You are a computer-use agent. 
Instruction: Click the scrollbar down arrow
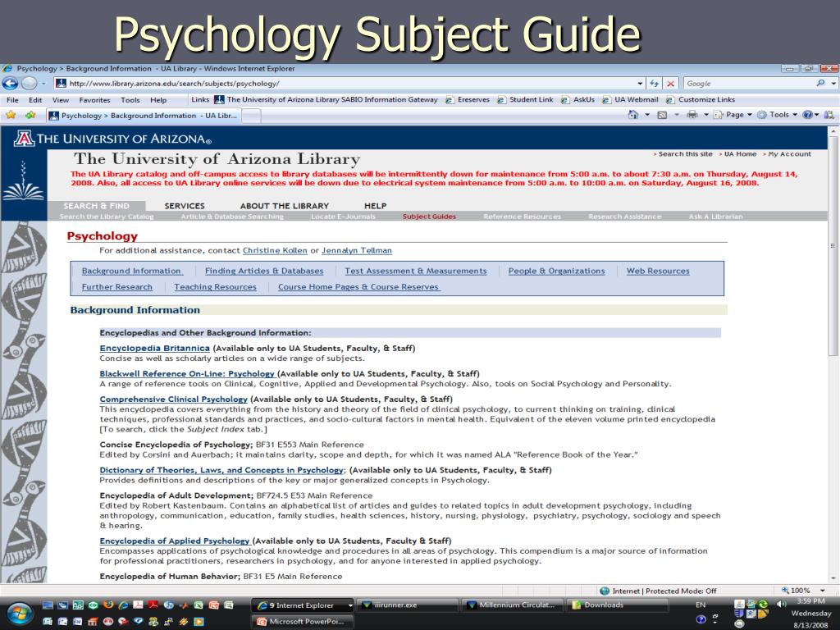pos(833,578)
